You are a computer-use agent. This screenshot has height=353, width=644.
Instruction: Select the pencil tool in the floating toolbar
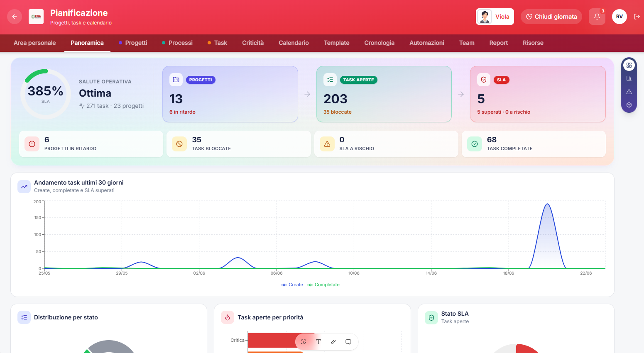point(333,342)
